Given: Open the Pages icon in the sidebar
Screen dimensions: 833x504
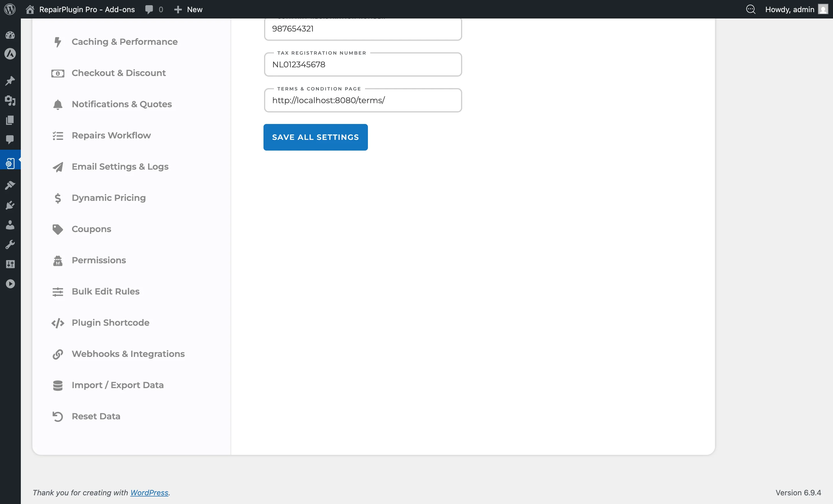Looking at the screenshot, I should tap(10, 120).
